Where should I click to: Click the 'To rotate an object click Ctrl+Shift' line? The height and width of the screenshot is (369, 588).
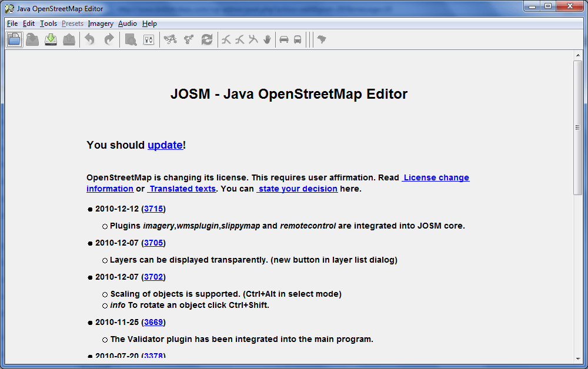coord(189,306)
